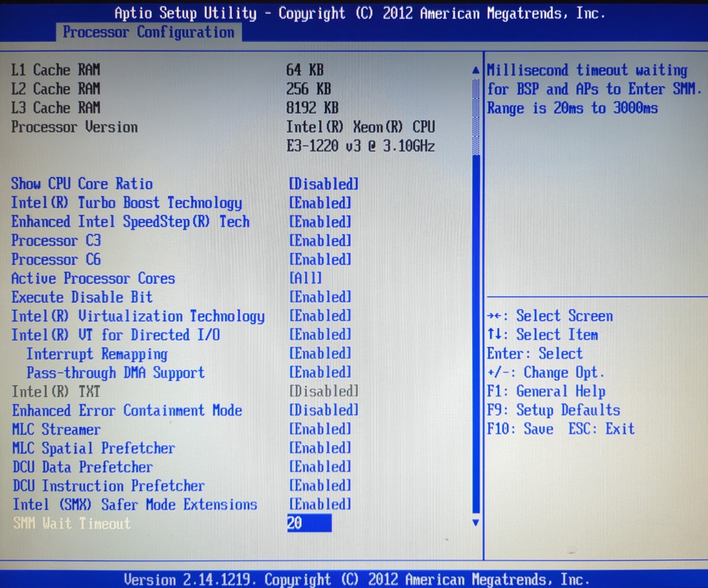Click the E3-1220 v3 @ 3.10GHz text
708x588 pixels.
[x=361, y=146]
